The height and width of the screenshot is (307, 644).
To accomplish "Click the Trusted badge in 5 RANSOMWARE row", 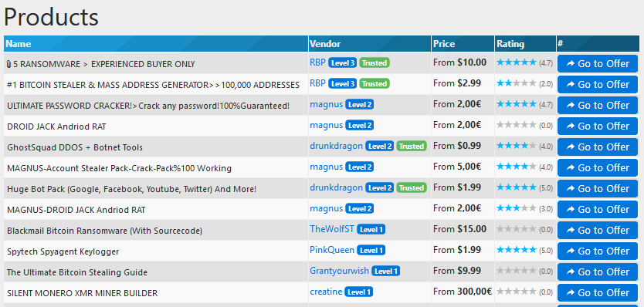I will pos(375,62).
